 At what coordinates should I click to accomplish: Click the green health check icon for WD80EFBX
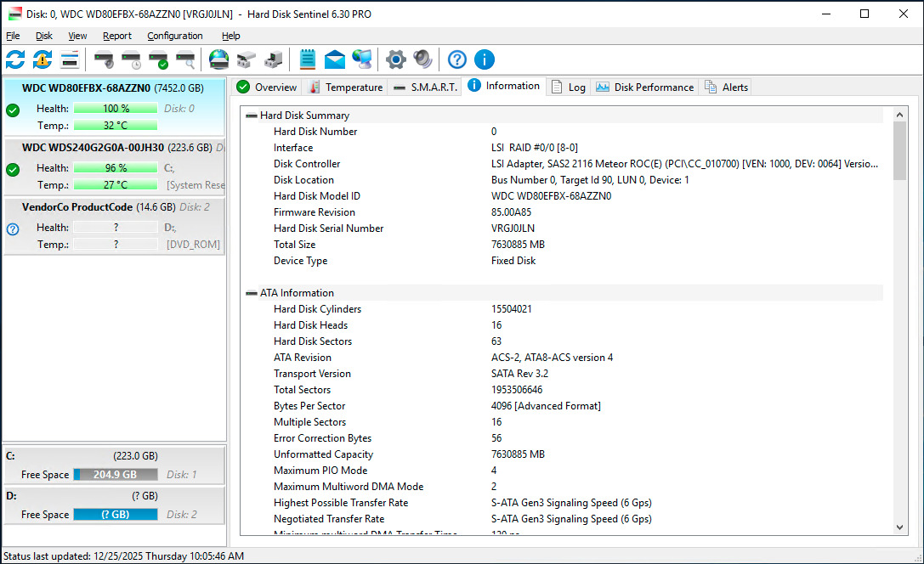13,110
